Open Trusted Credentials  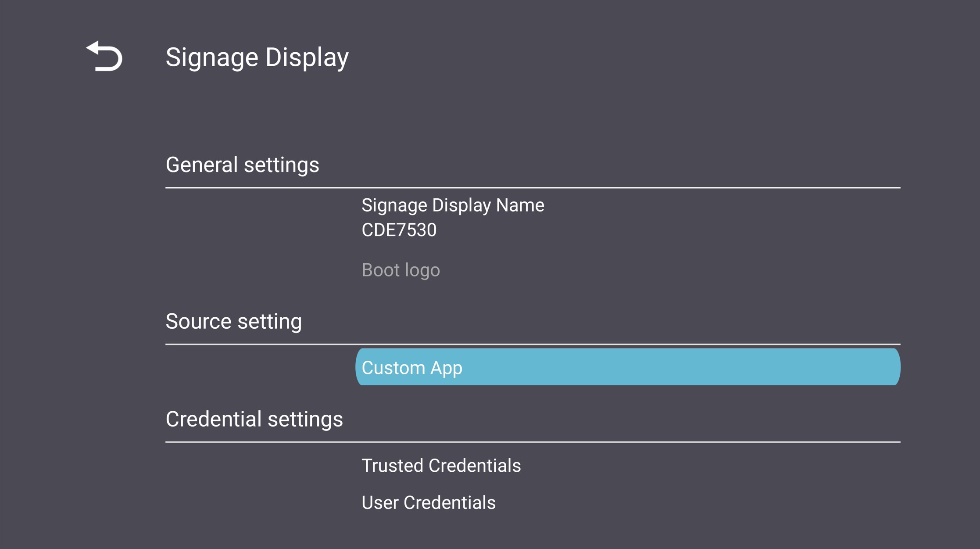click(441, 466)
